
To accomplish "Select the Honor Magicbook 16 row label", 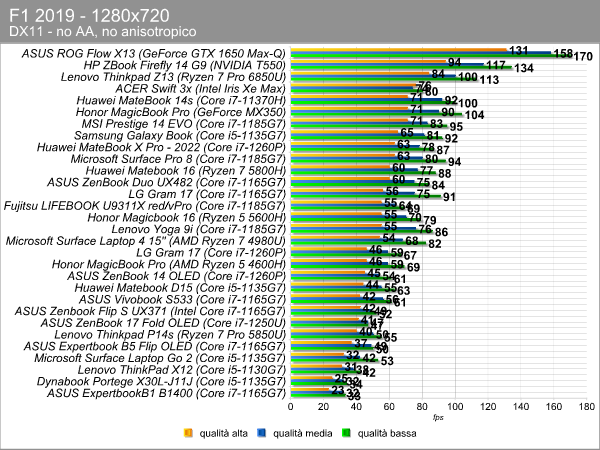I will click(187, 218).
